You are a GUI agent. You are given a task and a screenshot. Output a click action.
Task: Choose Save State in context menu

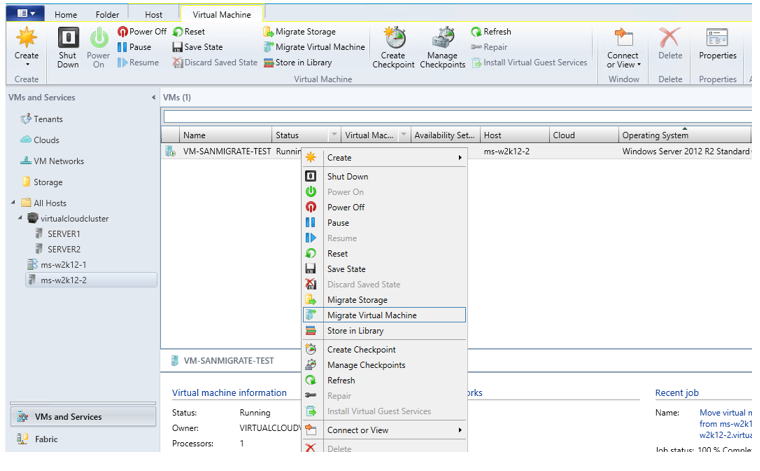[x=384, y=269]
